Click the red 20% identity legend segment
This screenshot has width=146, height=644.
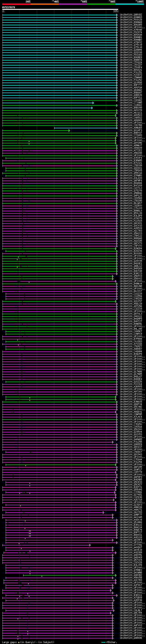16,4
